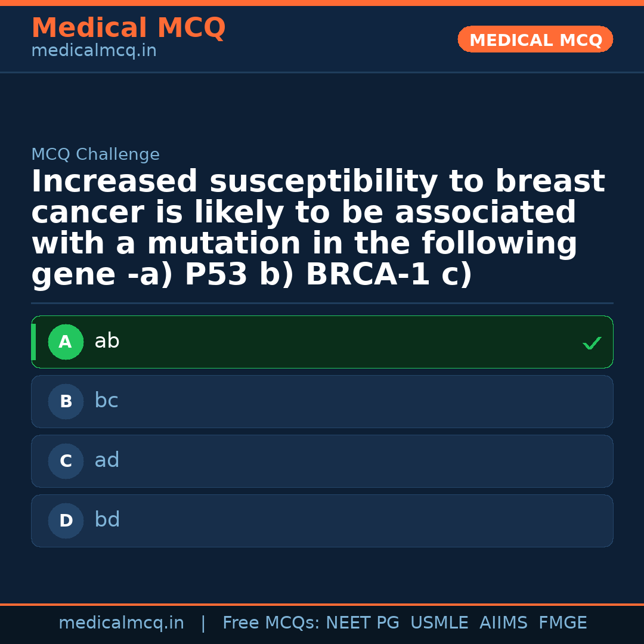This screenshot has width=644, height=644.
Task: Expand the highlighted option A answer
Action: [322, 342]
